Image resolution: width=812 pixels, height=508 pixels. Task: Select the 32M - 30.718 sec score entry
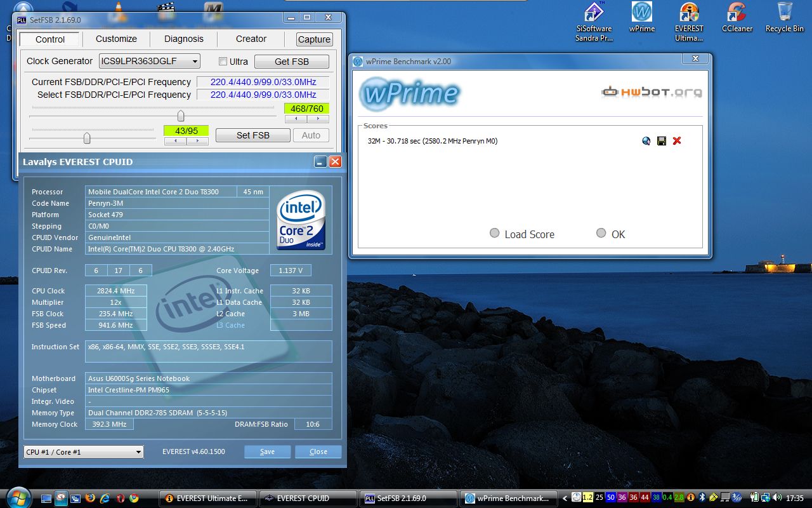pyautogui.click(x=433, y=141)
